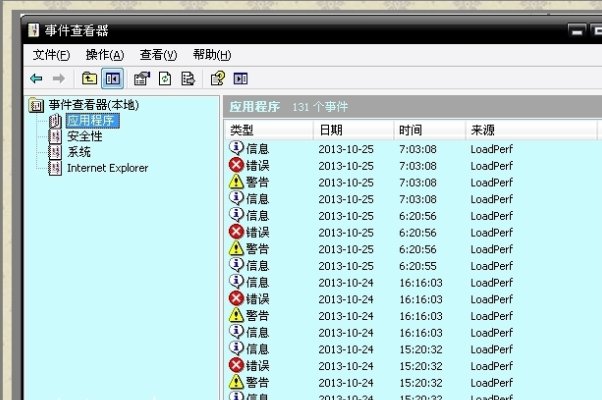The image size is (602, 400).
Task: Select the 应用程序 log in the tree
Action: 93,121
